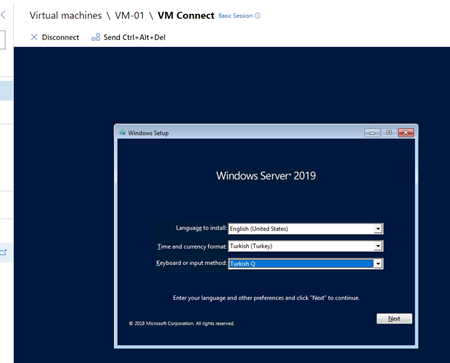Click the Keyboard or input method label
Image resolution: width=450 pixels, height=363 pixels.
tap(191, 263)
